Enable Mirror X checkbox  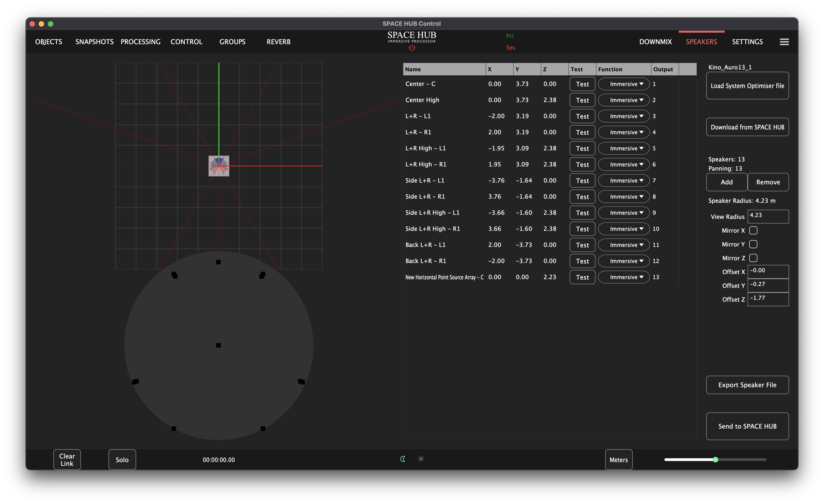(753, 230)
